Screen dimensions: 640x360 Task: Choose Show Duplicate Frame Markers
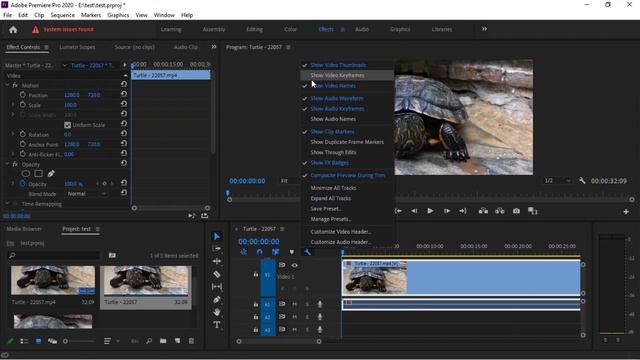coord(347,142)
